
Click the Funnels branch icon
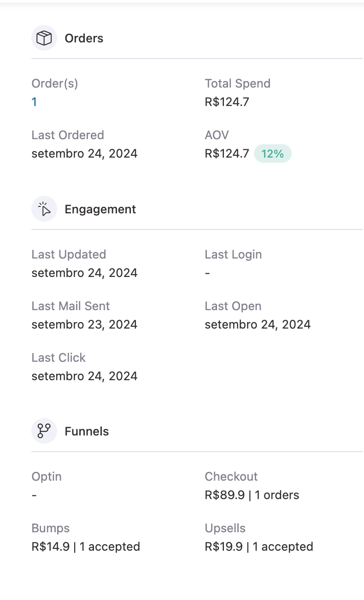click(x=44, y=431)
